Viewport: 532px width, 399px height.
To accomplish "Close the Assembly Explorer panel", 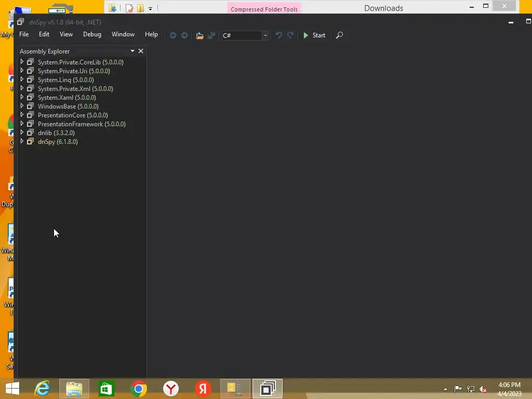I will click(x=141, y=51).
